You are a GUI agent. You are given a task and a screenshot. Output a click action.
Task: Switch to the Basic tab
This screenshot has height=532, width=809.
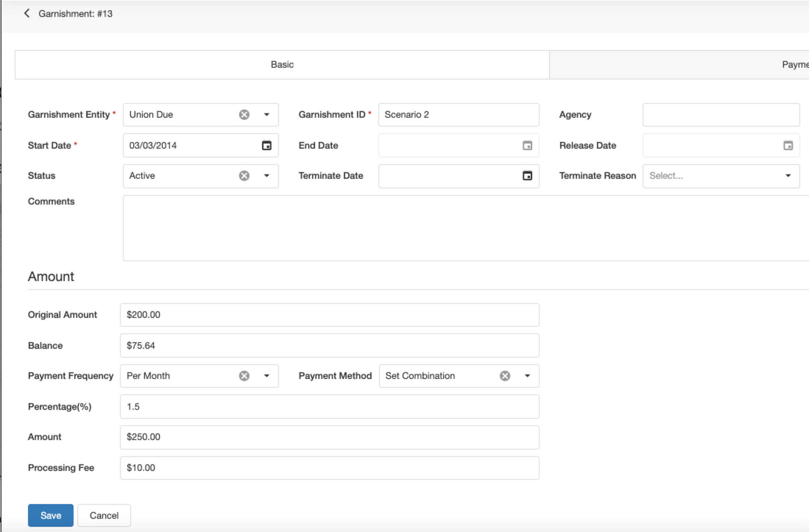click(x=282, y=65)
